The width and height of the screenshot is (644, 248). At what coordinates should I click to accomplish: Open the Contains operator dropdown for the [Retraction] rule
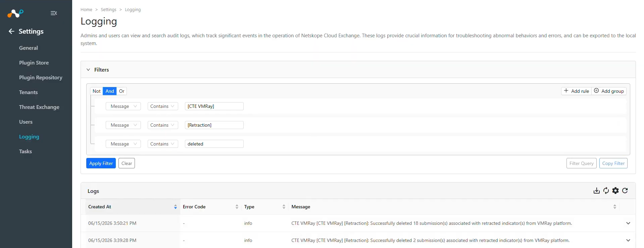[x=163, y=125]
